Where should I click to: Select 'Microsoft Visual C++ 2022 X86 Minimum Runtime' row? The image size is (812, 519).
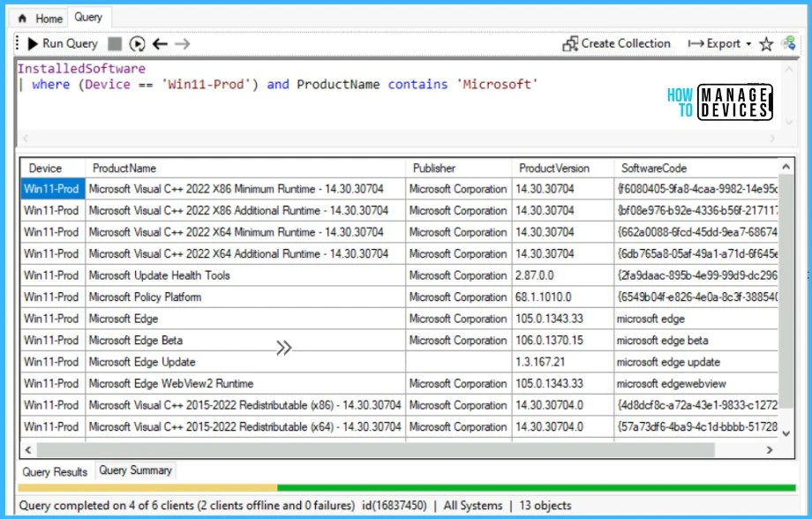pos(400,189)
